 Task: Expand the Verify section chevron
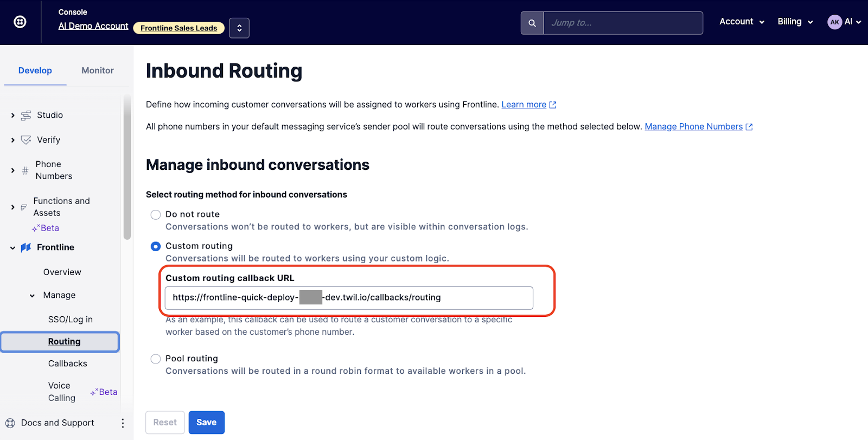click(x=13, y=140)
